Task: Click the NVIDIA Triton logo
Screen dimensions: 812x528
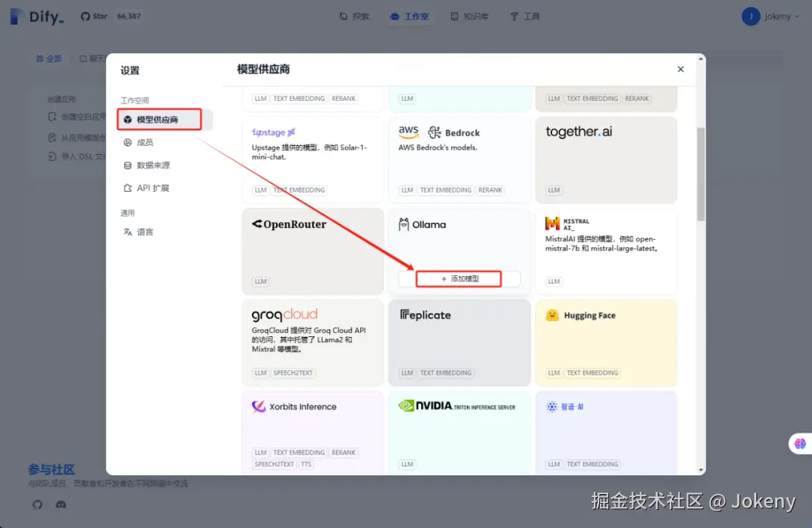Action: click(x=457, y=406)
